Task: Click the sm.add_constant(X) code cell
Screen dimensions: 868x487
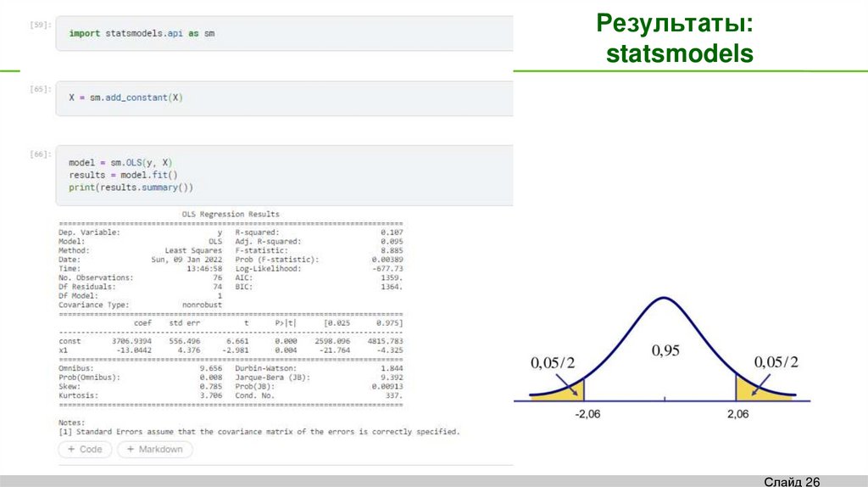Action: [x=284, y=98]
